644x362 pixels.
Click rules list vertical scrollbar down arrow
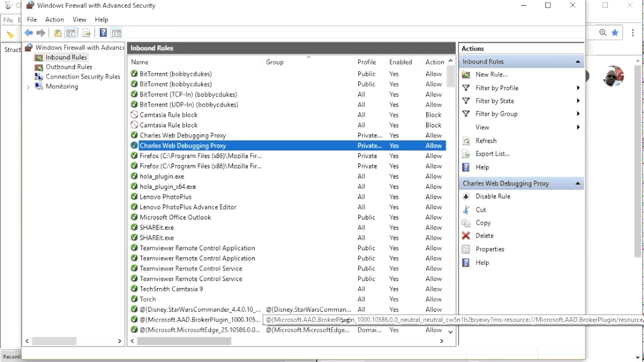tap(450, 331)
